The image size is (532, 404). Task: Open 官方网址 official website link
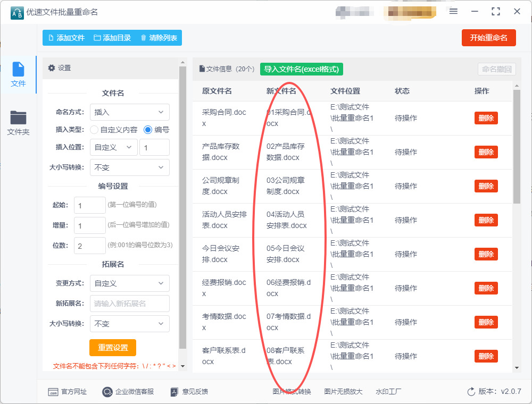[68, 392]
